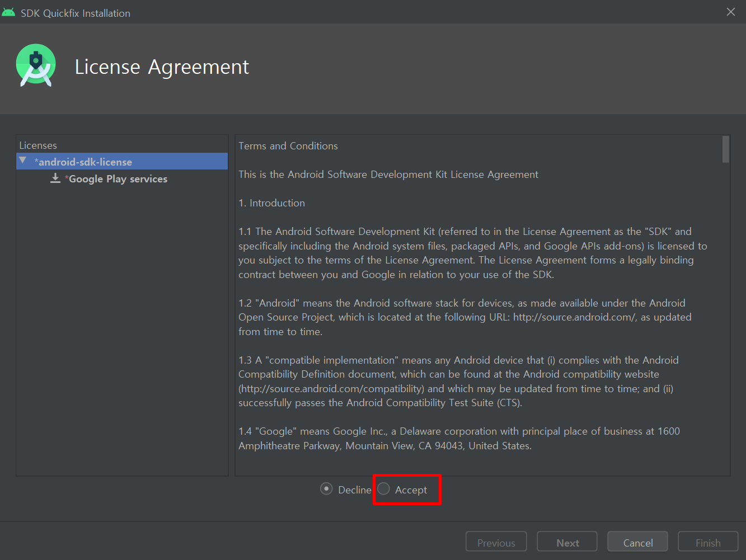746x560 pixels.
Task: Click the Next button
Action: pyautogui.click(x=567, y=543)
